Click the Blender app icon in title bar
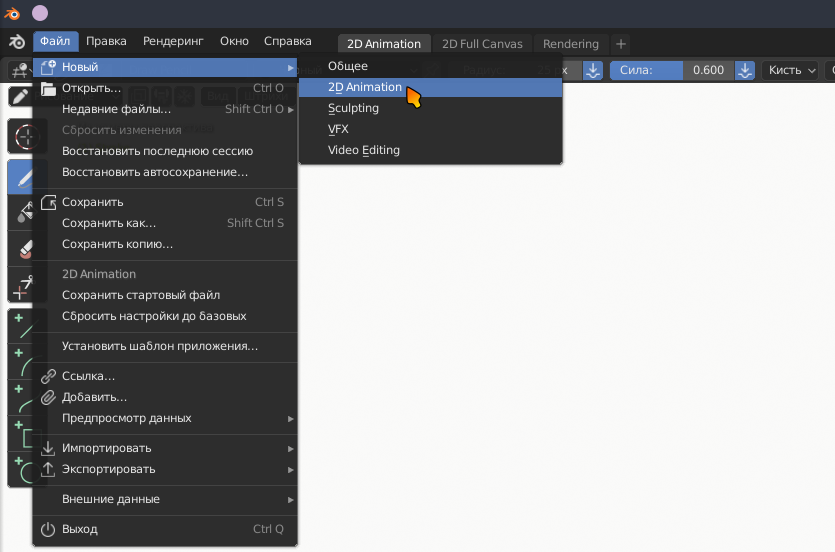 [x=12, y=13]
